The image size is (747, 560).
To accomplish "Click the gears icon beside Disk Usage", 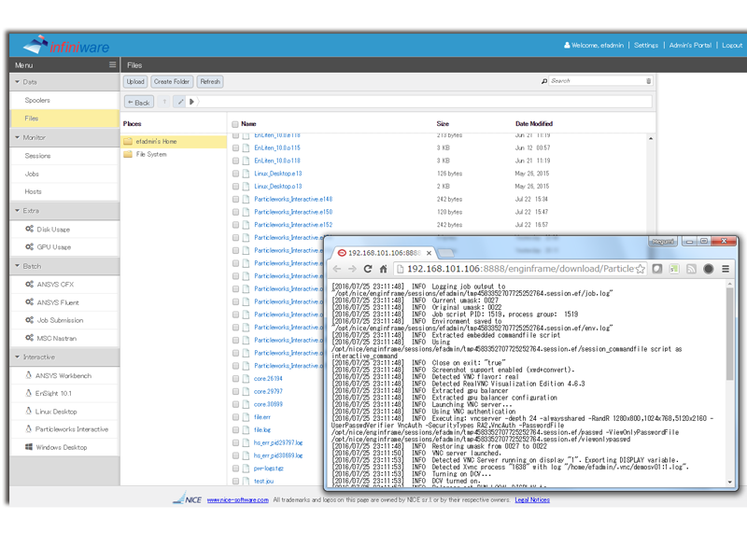I will (x=30, y=230).
